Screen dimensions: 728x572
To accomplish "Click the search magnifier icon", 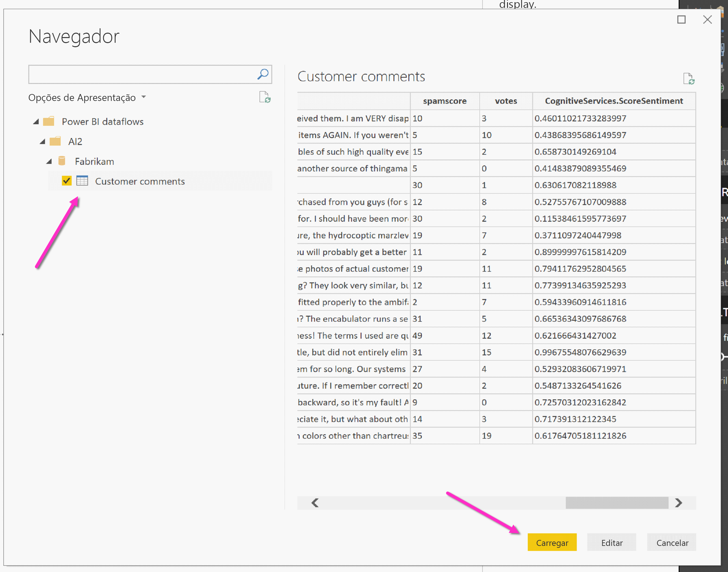I will (x=263, y=74).
